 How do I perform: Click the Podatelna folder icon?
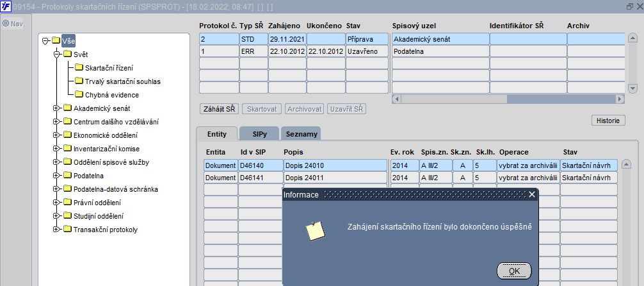pyautogui.click(x=67, y=176)
